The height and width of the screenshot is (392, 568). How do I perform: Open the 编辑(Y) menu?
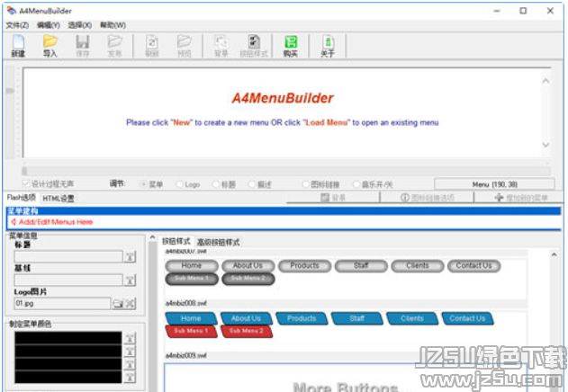coord(49,25)
